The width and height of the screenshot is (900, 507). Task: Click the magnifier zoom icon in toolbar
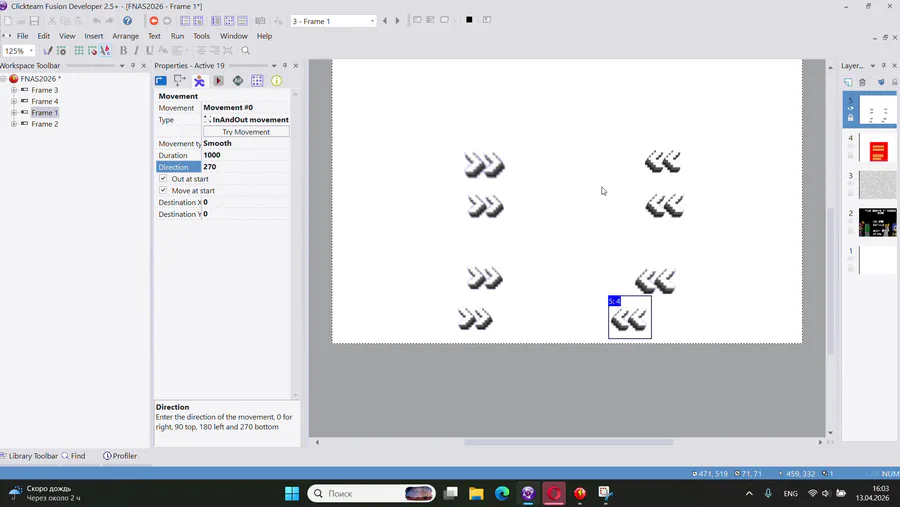(x=246, y=51)
